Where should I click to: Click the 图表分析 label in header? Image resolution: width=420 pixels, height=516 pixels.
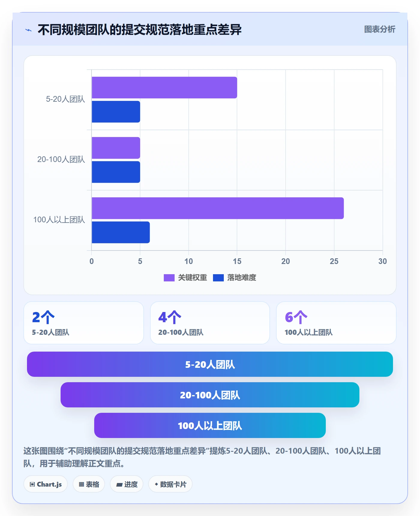point(379,29)
